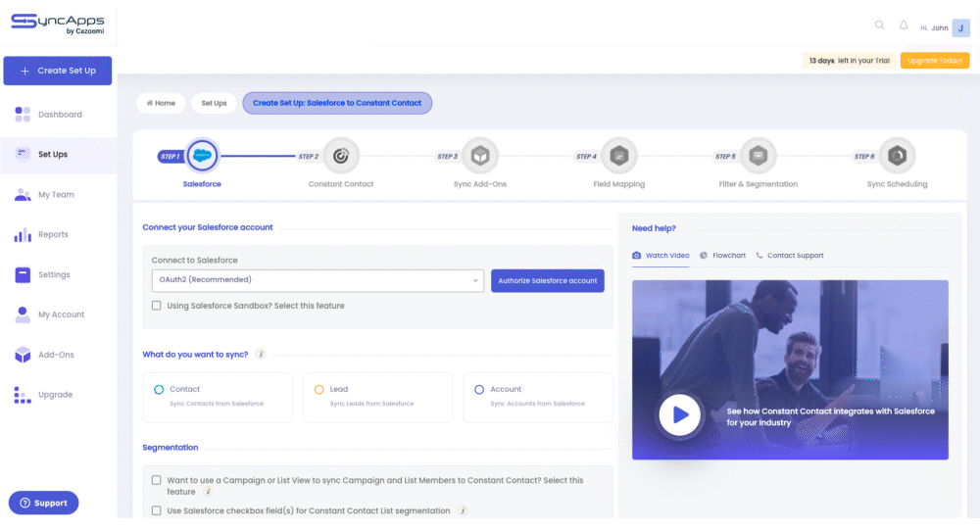Viewport: 980px width, 531px height.
Task: Select the Contact sync radio option
Action: click(159, 389)
